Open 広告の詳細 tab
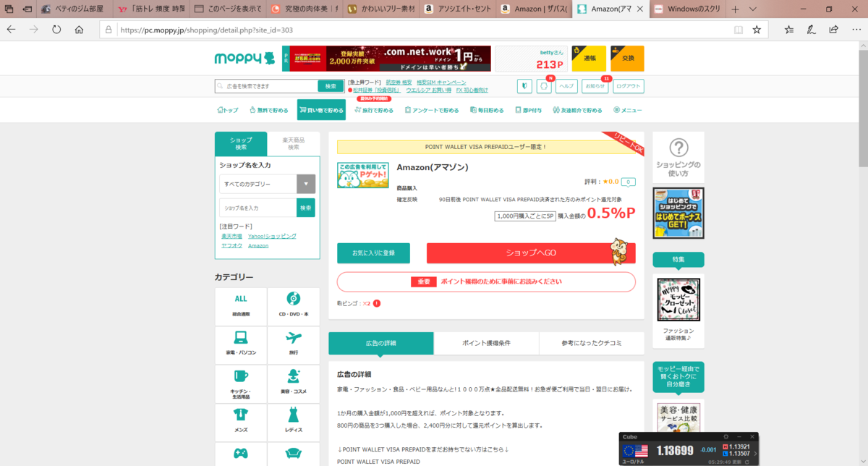Screen dimensions: 868x466 381,343
